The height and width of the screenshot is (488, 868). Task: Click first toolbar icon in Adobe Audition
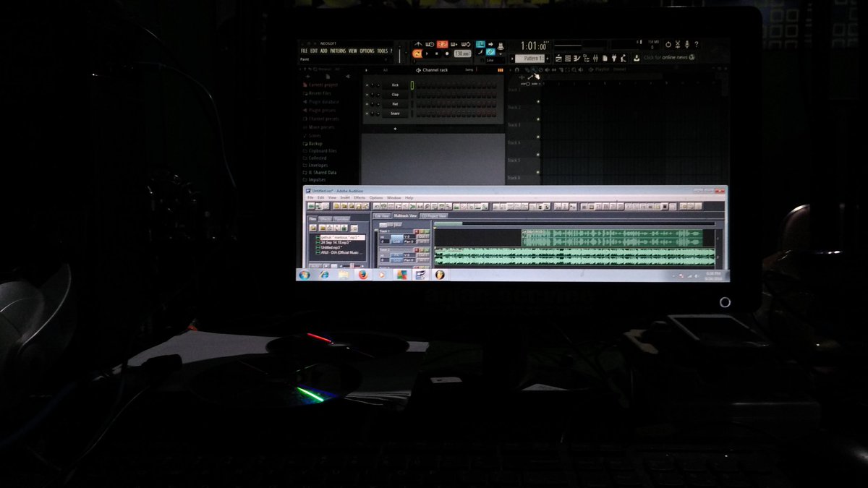click(x=311, y=206)
